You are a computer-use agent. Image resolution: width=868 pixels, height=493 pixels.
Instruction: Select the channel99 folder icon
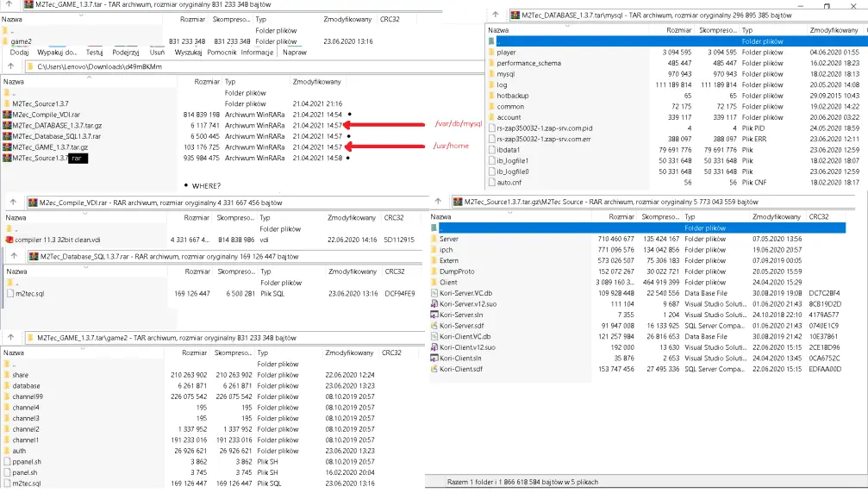pyautogui.click(x=7, y=396)
